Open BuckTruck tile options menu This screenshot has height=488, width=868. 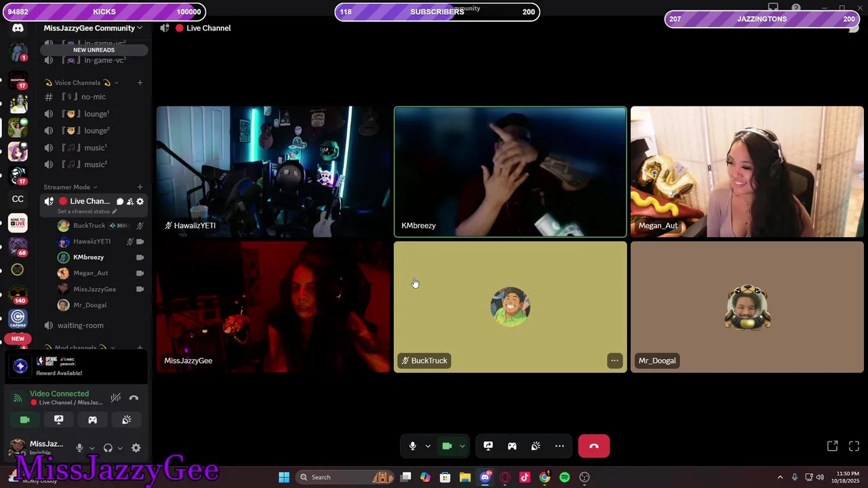[x=614, y=361]
